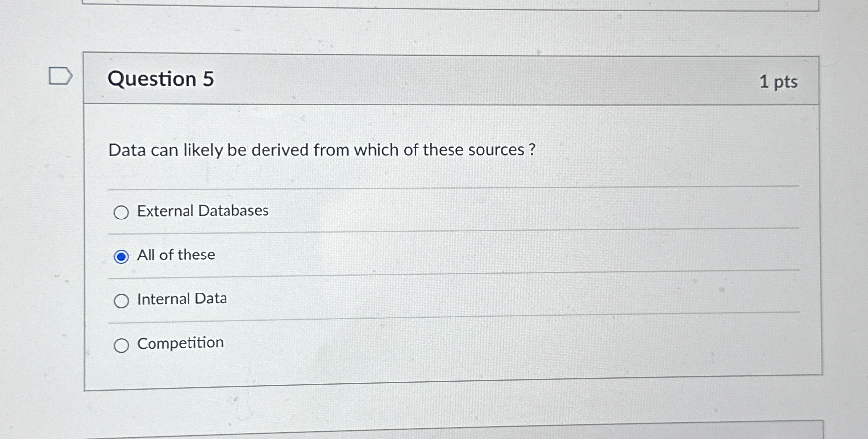Click the Competition answer text
Viewport: 868px width, 439px height.
pos(180,343)
